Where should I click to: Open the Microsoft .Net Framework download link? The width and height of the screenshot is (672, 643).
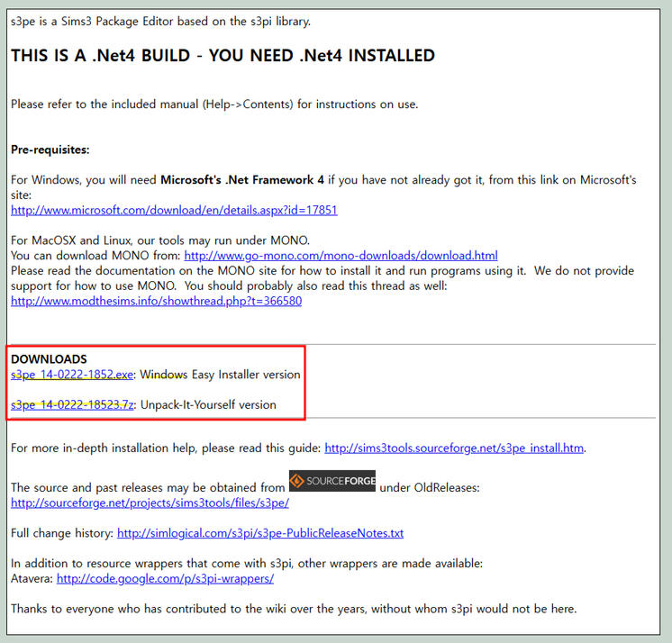coord(174,210)
